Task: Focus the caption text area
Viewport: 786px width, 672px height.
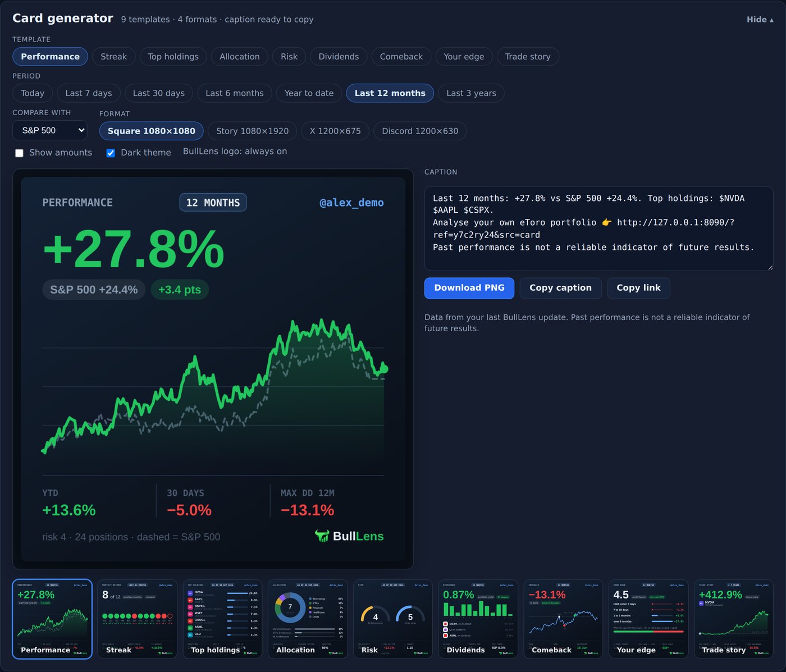Action: click(x=598, y=228)
